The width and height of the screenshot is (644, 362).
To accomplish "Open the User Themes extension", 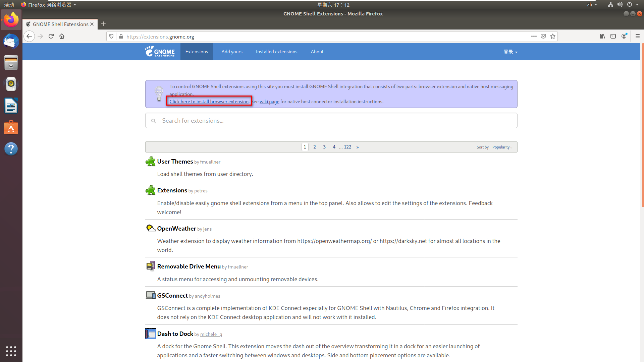I will click(x=175, y=162).
